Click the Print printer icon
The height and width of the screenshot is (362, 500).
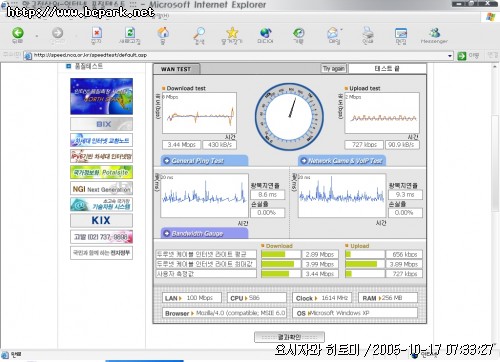click(368, 33)
